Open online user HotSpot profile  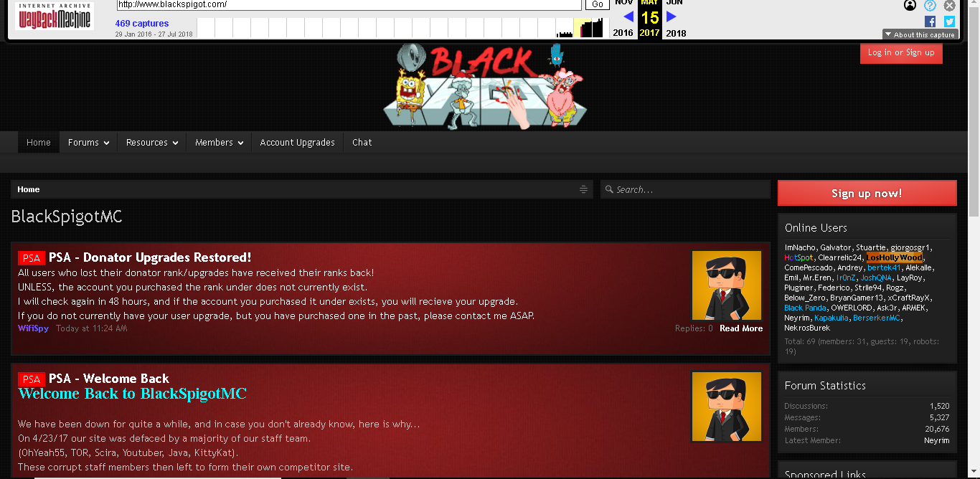tap(798, 257)
